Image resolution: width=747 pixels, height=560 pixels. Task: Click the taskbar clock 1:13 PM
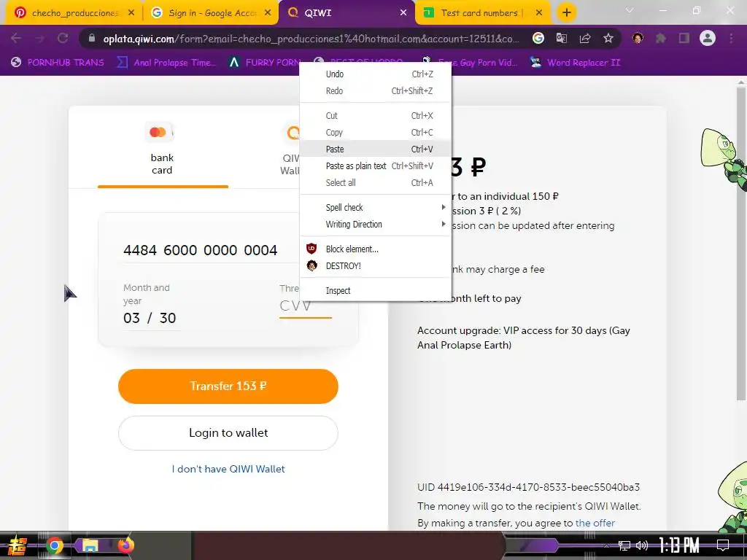click(x=678, y=545)
